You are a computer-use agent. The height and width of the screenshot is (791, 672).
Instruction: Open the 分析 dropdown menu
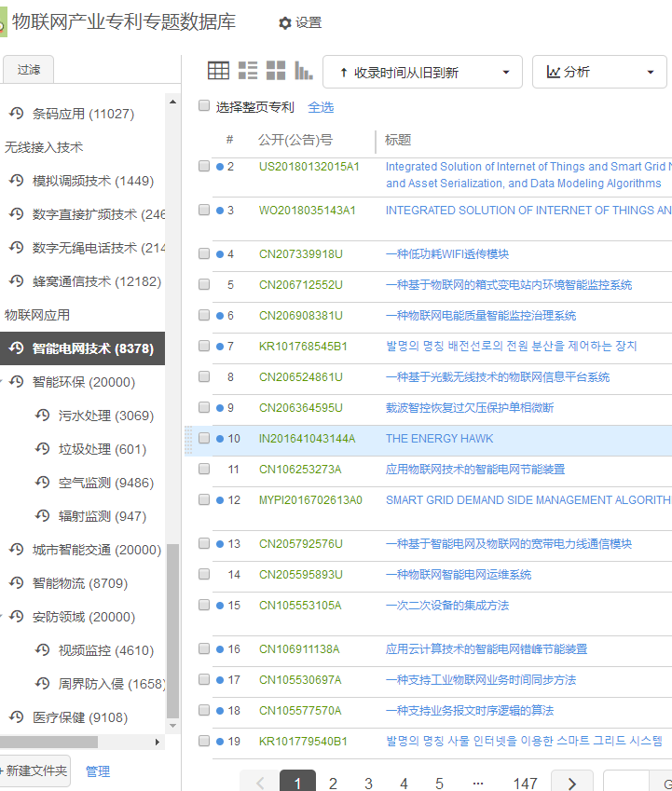pos(599,72)
